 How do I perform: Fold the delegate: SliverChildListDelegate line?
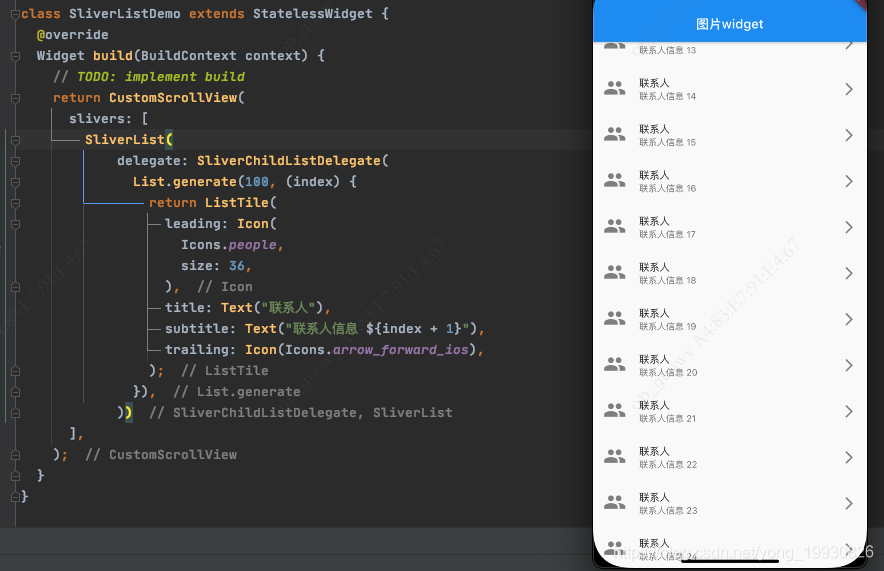point(16,161)
